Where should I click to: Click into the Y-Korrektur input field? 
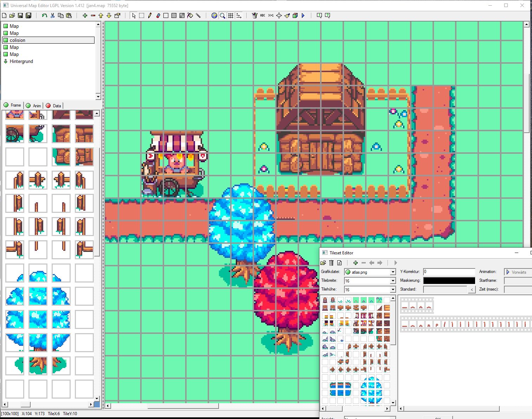(x=449, y=272)
